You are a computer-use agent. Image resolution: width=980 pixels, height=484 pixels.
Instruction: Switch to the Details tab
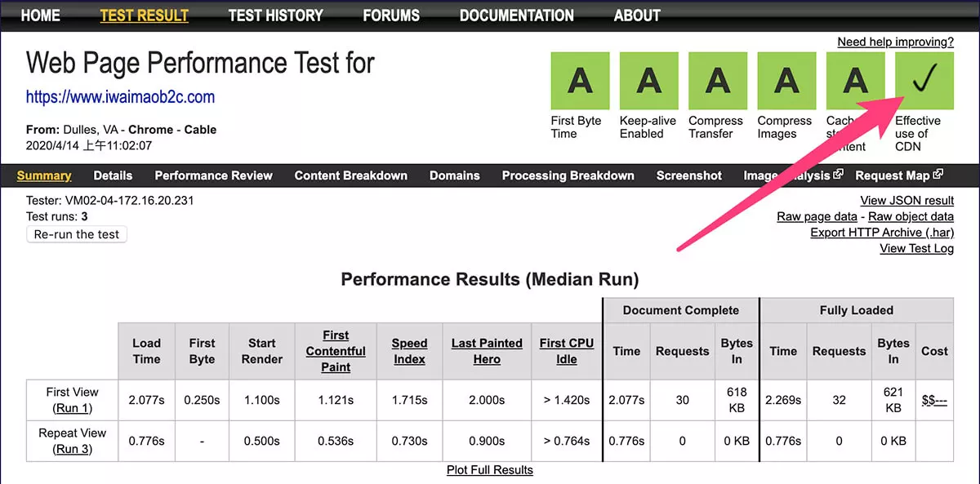point(113,175)
